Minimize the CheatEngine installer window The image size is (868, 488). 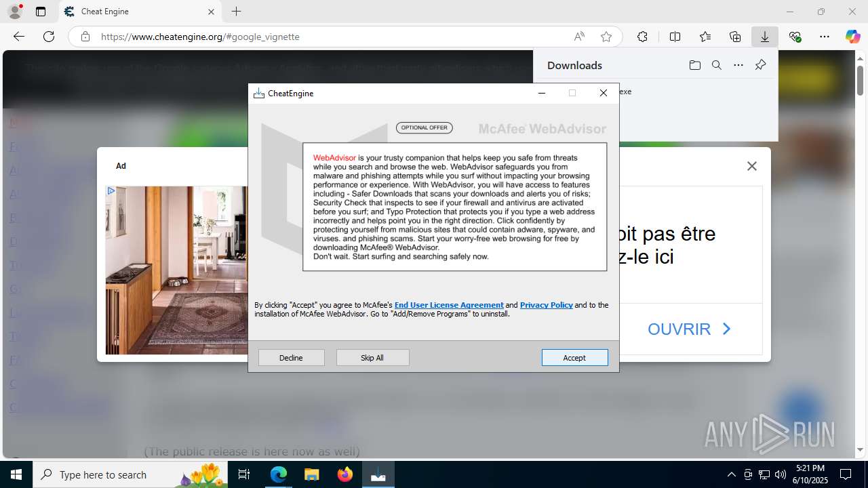542,94
